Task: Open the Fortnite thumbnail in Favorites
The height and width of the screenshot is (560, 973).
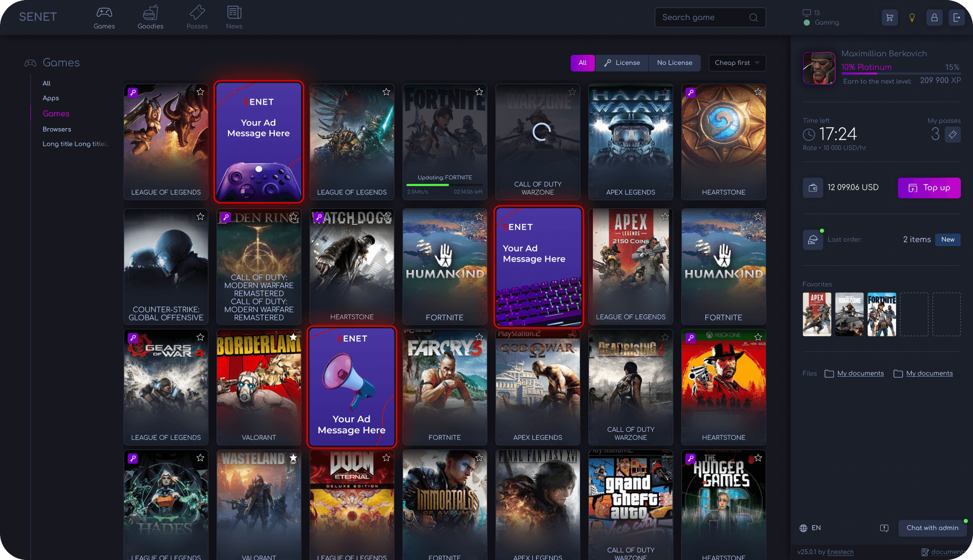Action: click(882, 314)
